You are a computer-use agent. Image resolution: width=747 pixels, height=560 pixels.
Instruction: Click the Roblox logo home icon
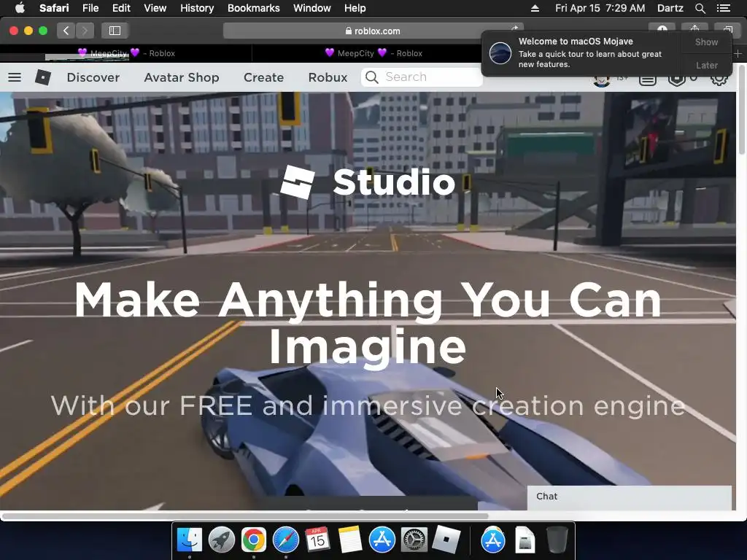pyautogui.click(x=43, y=77)
